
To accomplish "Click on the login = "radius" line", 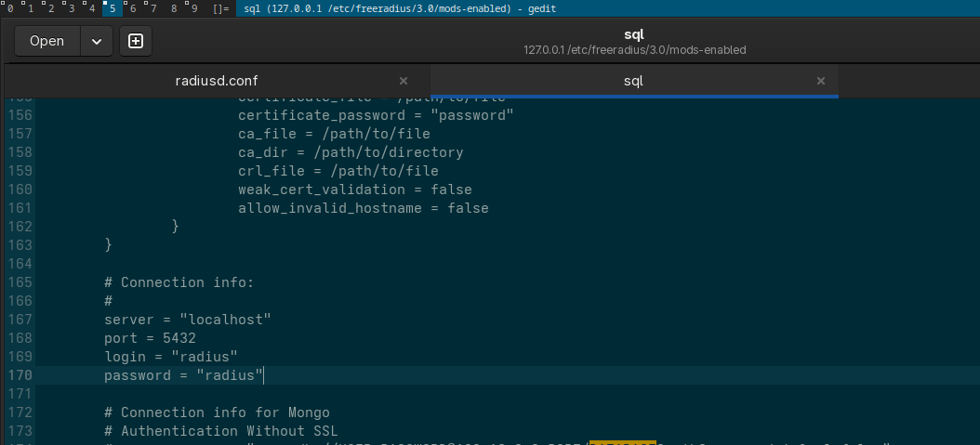I will pos(171,357).
